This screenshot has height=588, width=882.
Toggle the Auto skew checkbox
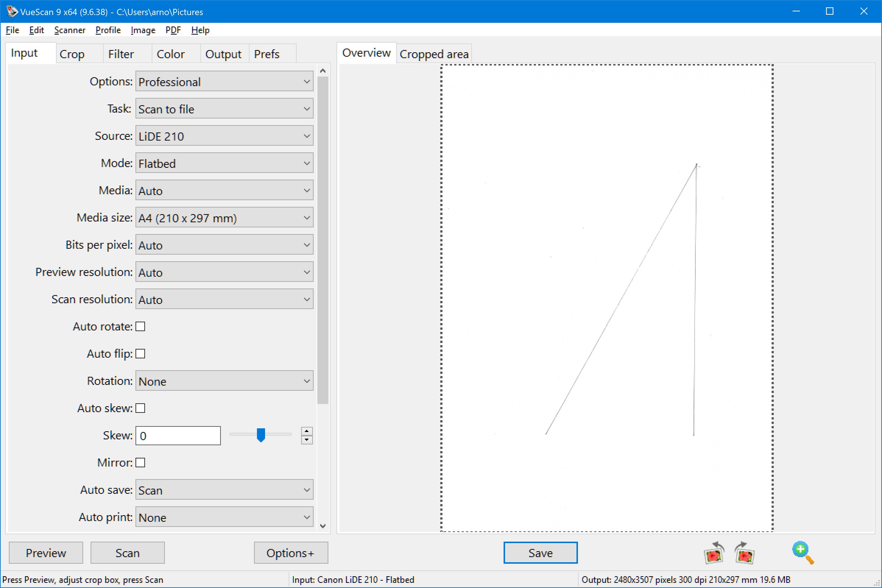coord(140,408)
